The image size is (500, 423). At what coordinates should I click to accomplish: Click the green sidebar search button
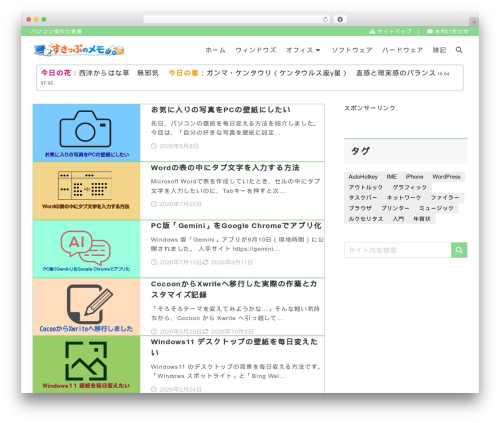[459, 250]
